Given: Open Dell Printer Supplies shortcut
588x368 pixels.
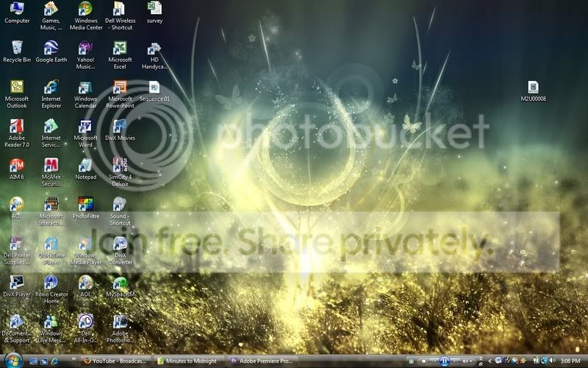Looking at the screenshot, I should 17,250.
